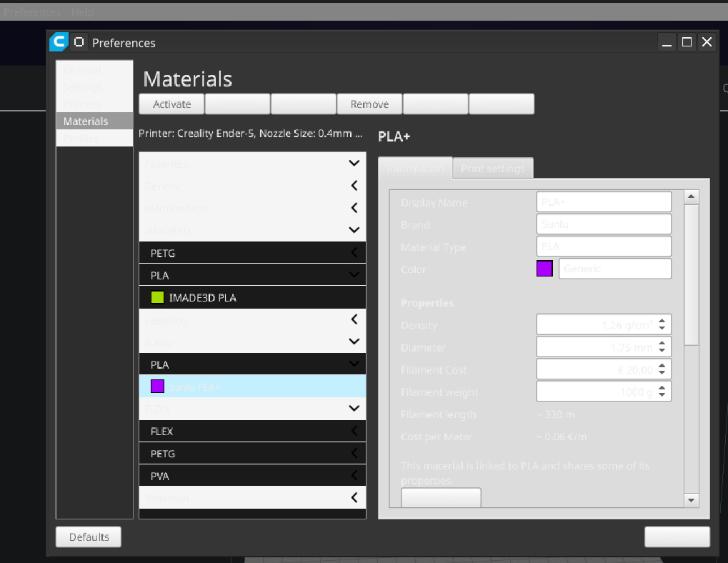Click the Activate button
Image resolution: width=728 pixels, height=563 pixels.
171,104
